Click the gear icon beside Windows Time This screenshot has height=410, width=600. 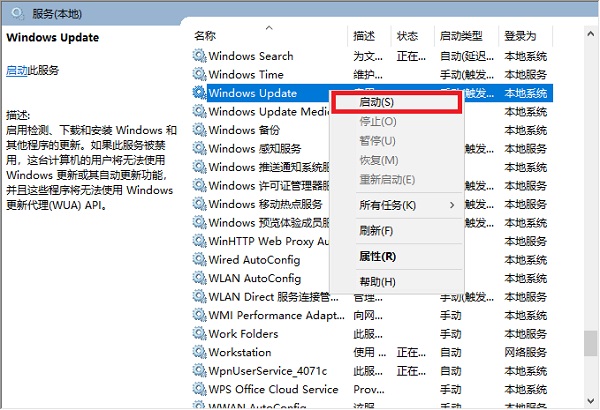199,74
